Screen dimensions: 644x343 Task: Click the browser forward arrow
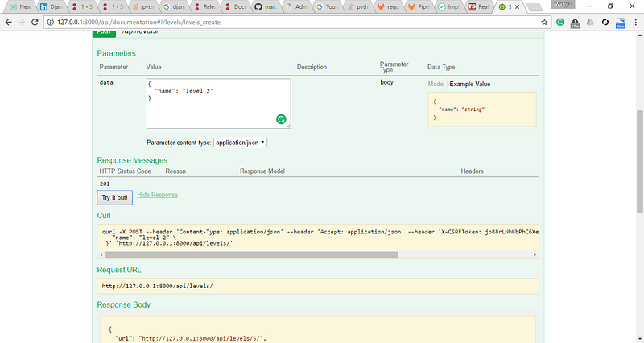coord(22,23)
